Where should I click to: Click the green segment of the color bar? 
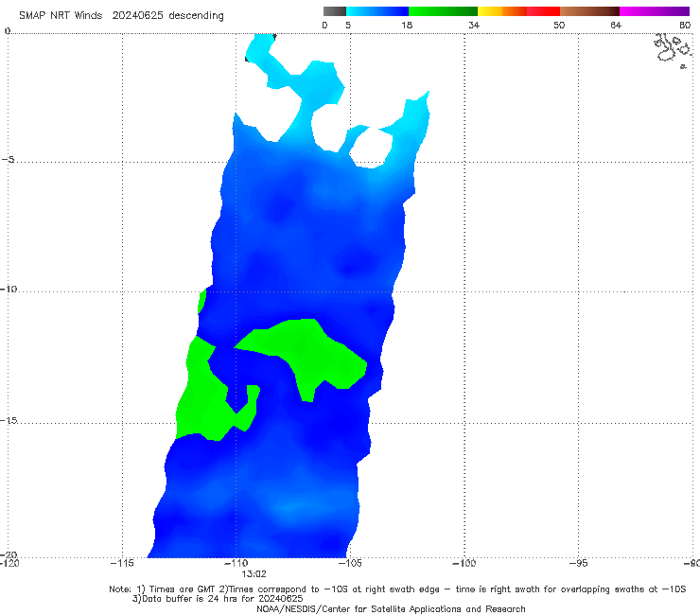click(443, 11)
